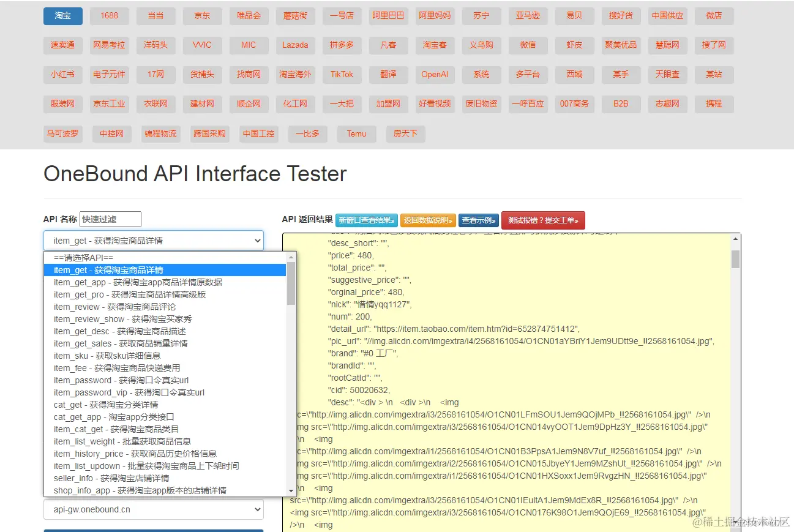The height and width of the screenshot is (532, 794).
Task: Open the Temu platform button
Action: pos(356,134)
